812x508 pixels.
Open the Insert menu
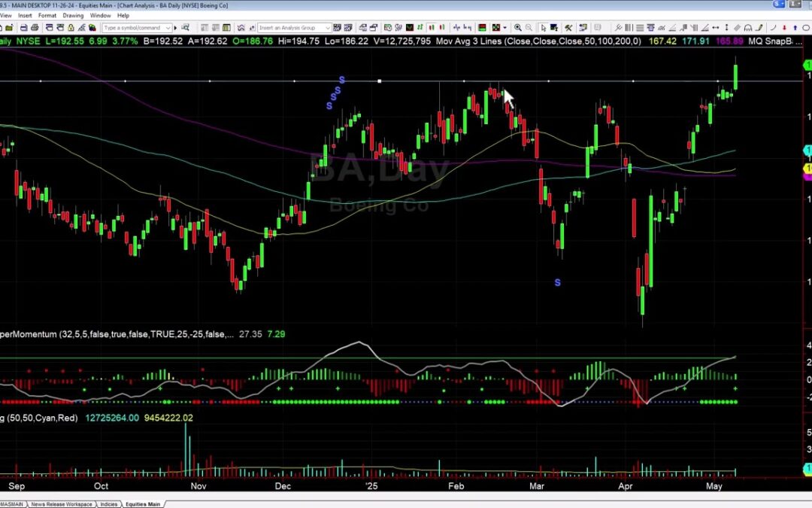[x=25, y=16]
